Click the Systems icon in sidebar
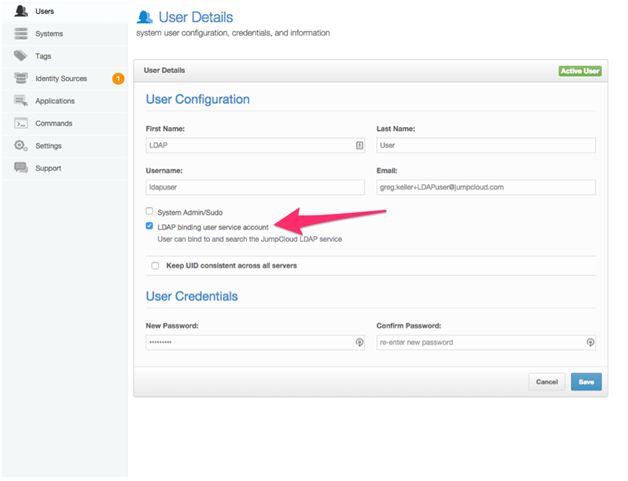The image size is (628, 481). coord(21,34)
